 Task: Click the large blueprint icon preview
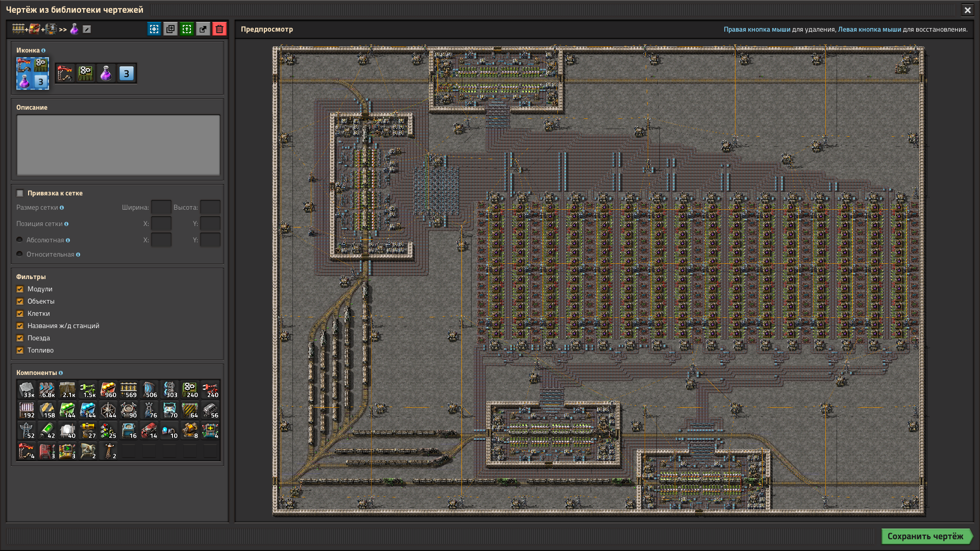tap(33, 73)
